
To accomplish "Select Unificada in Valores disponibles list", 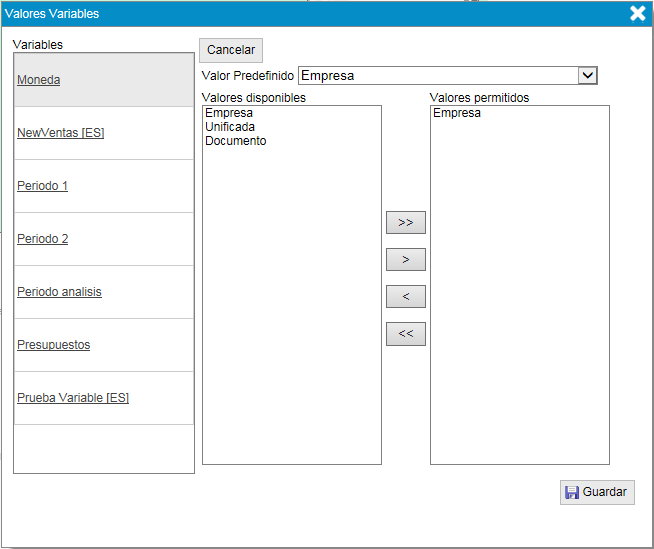I will coord(230,127).
